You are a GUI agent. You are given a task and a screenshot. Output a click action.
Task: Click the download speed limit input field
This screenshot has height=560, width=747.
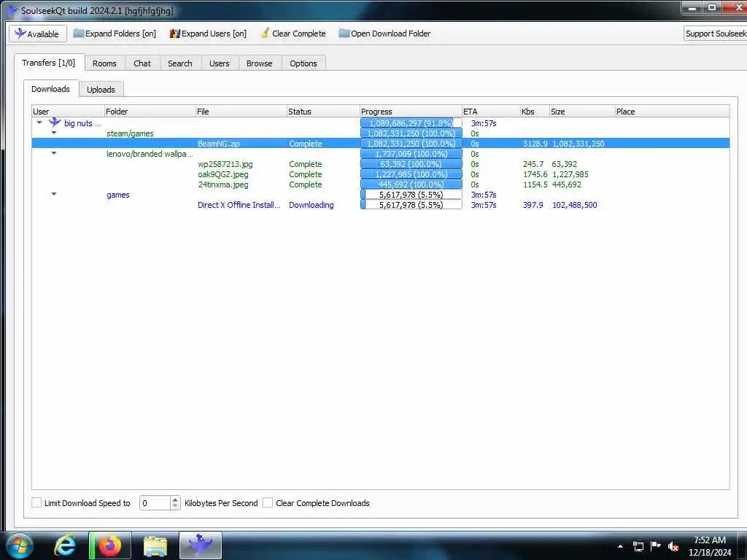point(155,503)
